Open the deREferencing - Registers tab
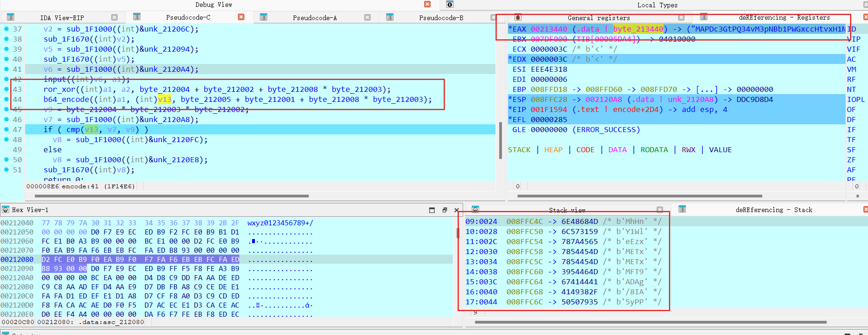 [x=784, y=17]
